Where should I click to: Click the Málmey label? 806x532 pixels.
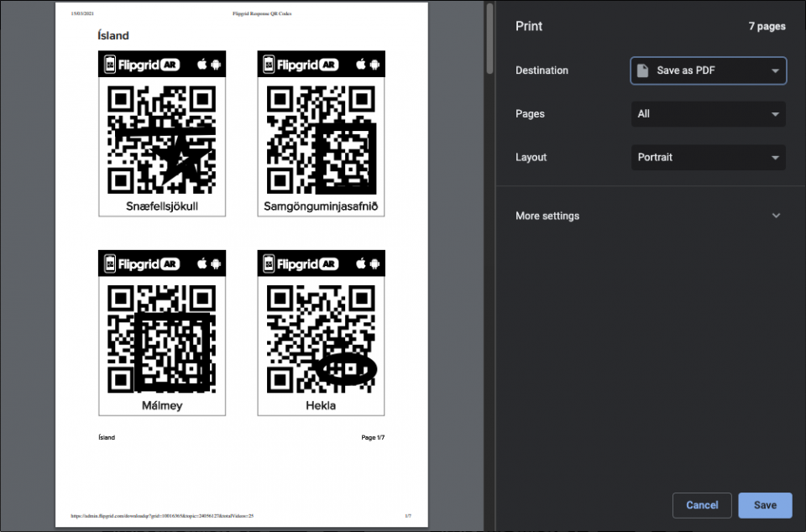(162, 405)
